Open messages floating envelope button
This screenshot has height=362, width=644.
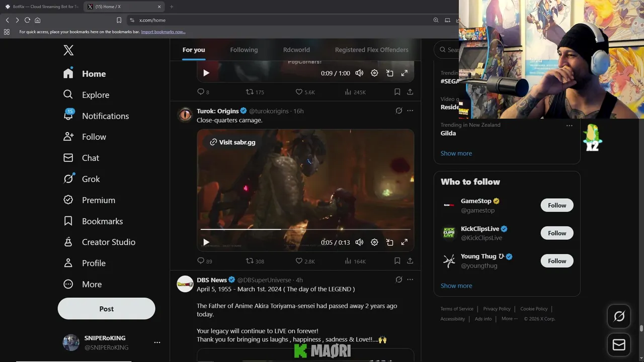click(x=619, y=345)
